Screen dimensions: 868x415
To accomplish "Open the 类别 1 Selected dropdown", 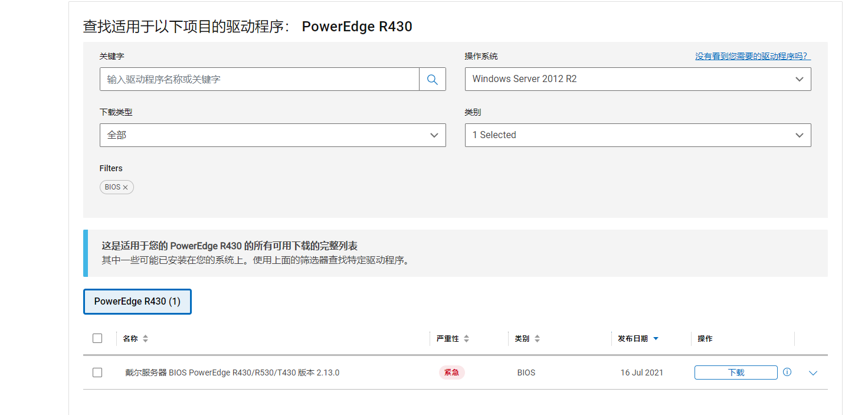I will point(638,135).
